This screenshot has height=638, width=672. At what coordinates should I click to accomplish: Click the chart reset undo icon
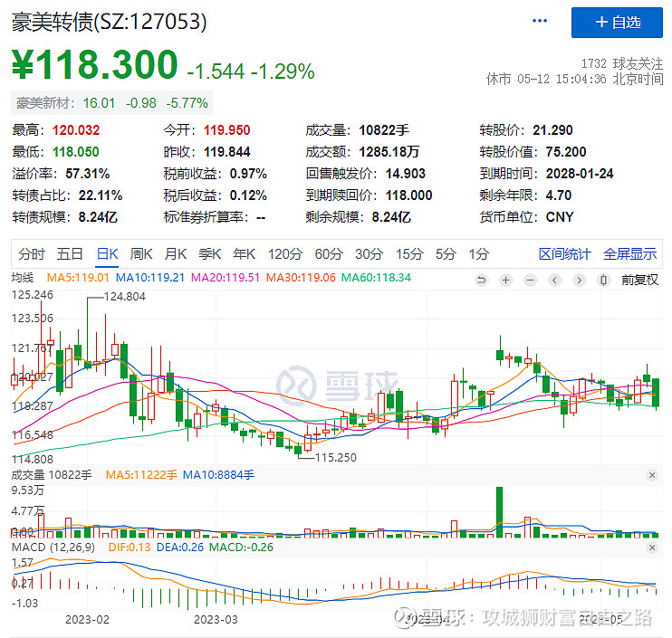(x=481, y=280)
